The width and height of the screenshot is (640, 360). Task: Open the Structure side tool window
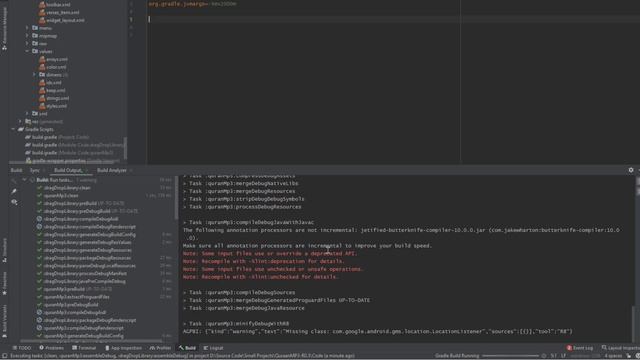4,250
